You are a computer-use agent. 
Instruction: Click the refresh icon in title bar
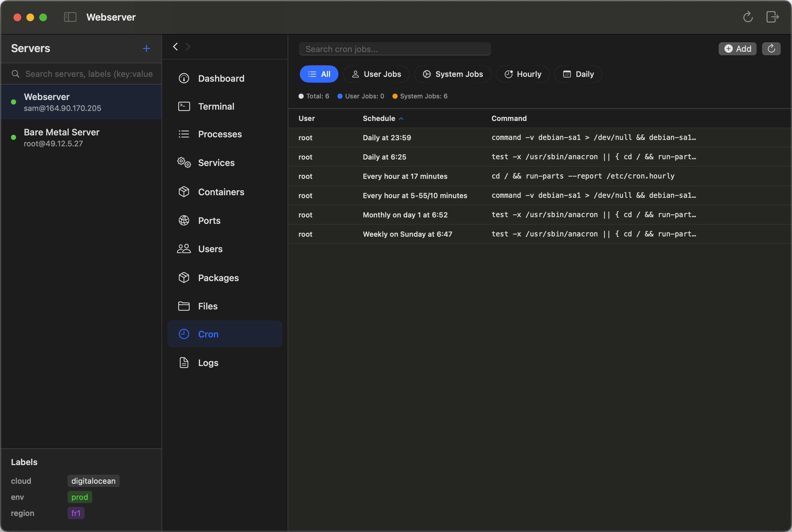pyautogui.click(x=748, y=17)
